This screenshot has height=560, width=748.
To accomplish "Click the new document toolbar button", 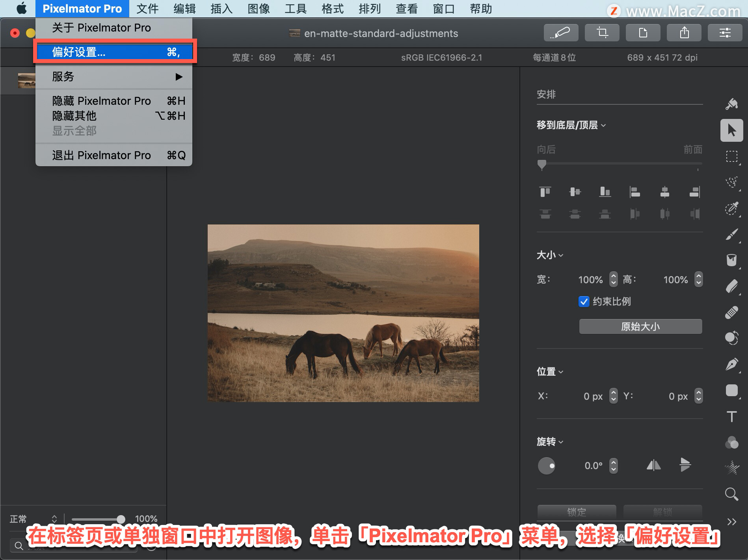I will point(643,33).
